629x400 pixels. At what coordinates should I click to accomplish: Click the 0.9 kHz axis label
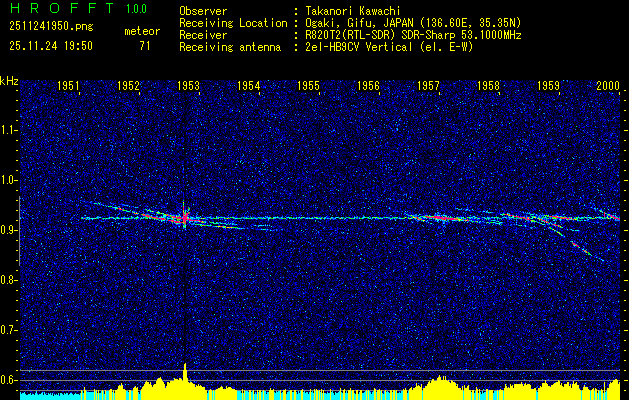click(x=8, y=230)
